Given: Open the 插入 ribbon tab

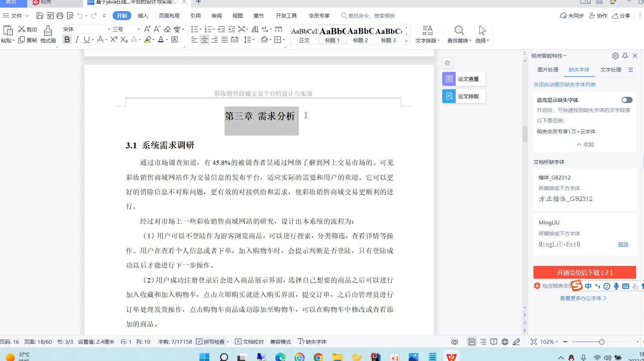Looking at the screenshot, I should click(x=143, y=16).
